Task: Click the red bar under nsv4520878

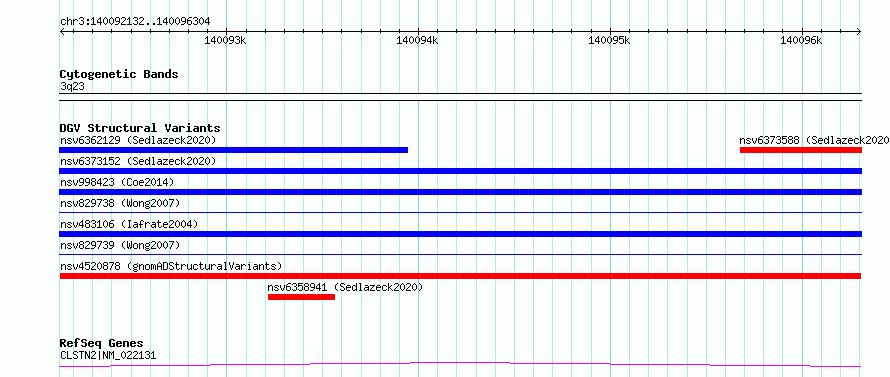Action: point(460,276)
